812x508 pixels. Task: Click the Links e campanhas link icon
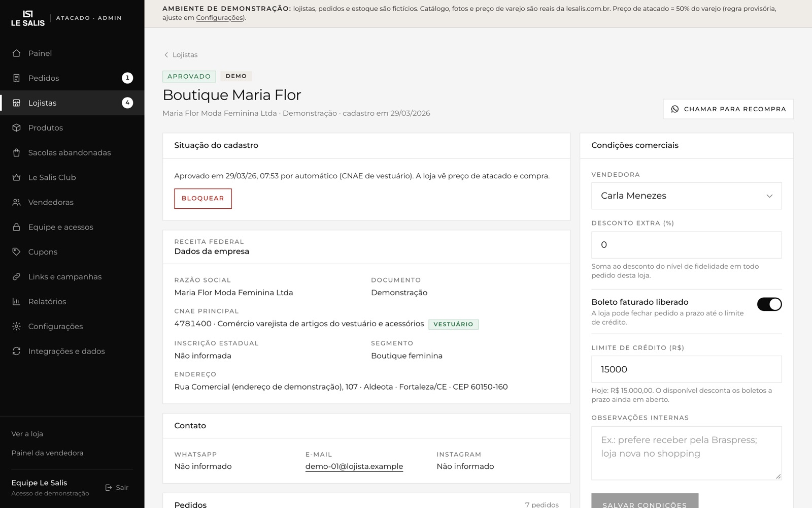click(x=16, y=277)
